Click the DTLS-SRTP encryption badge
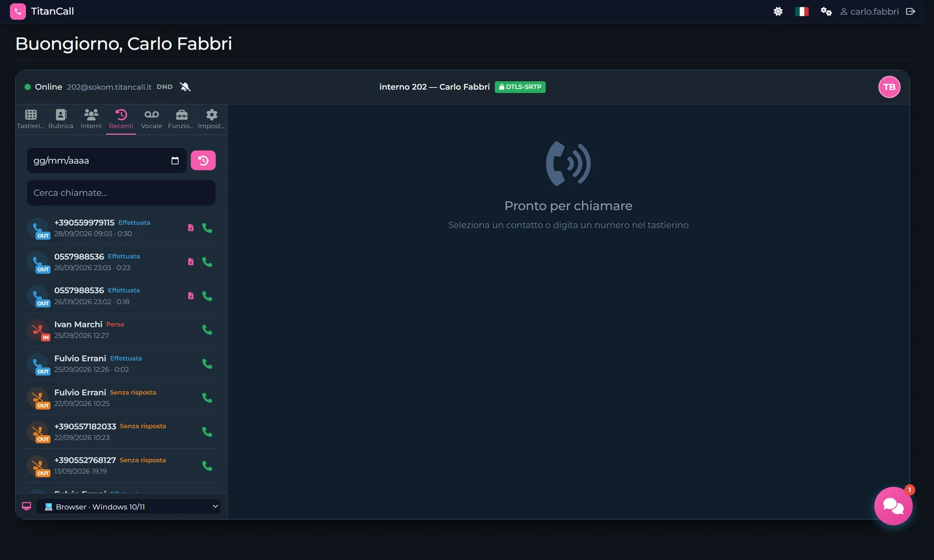Image resolution: width=934 pixels, height=560 pixels. click(520, 87)
